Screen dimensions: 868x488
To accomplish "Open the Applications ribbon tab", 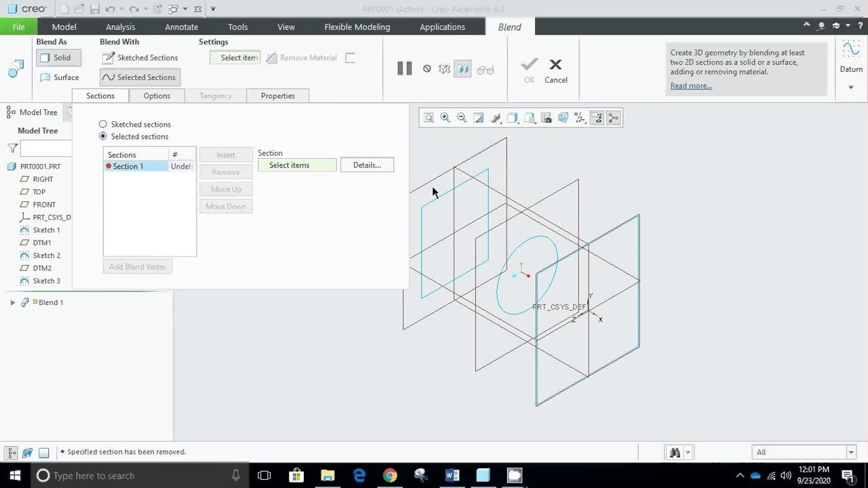I will click(442, 26).
